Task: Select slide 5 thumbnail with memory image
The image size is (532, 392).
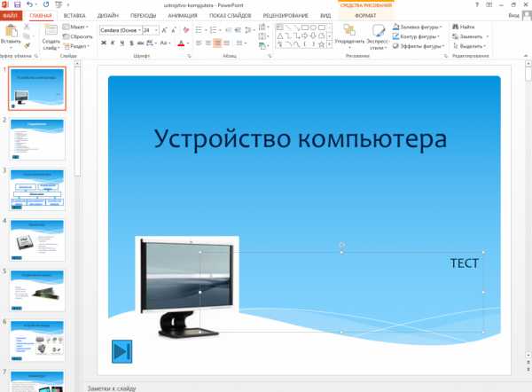Action: 37,291
